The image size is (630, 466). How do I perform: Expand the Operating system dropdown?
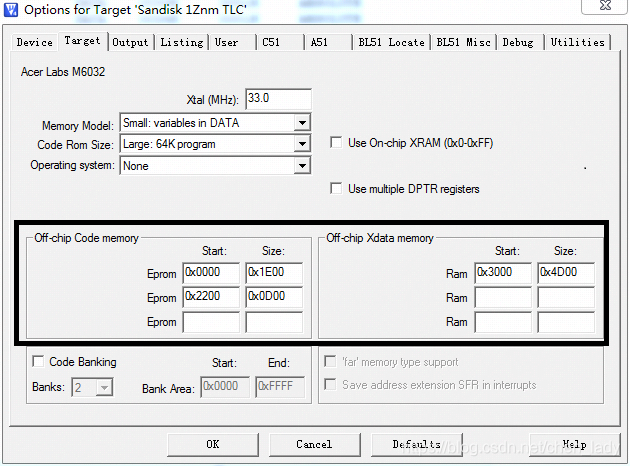tap(302, 166)
